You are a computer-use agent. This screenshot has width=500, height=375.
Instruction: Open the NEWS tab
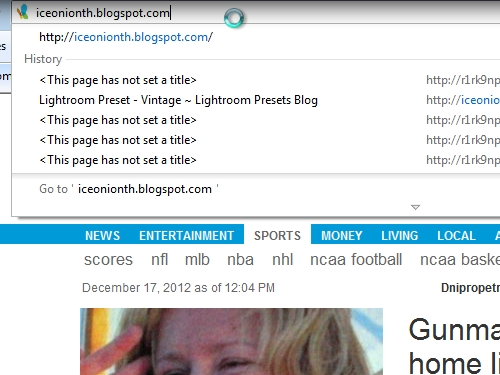[x=102, y=236]
